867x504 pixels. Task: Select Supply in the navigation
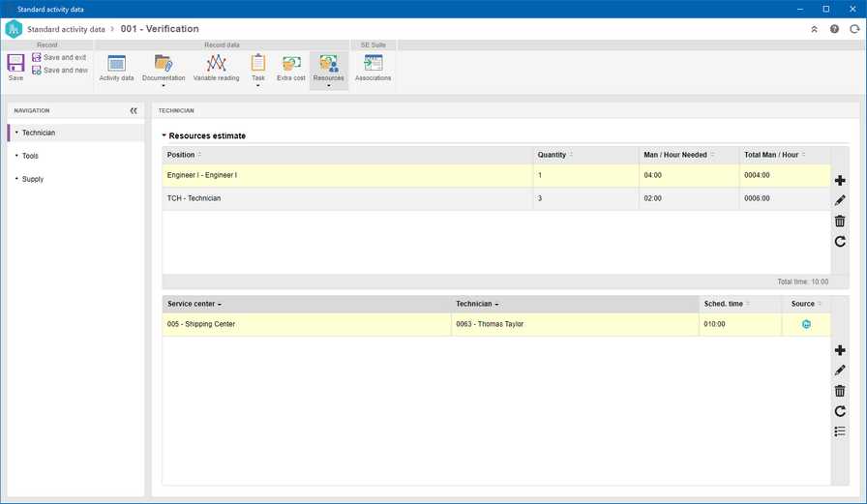[75, 179]
